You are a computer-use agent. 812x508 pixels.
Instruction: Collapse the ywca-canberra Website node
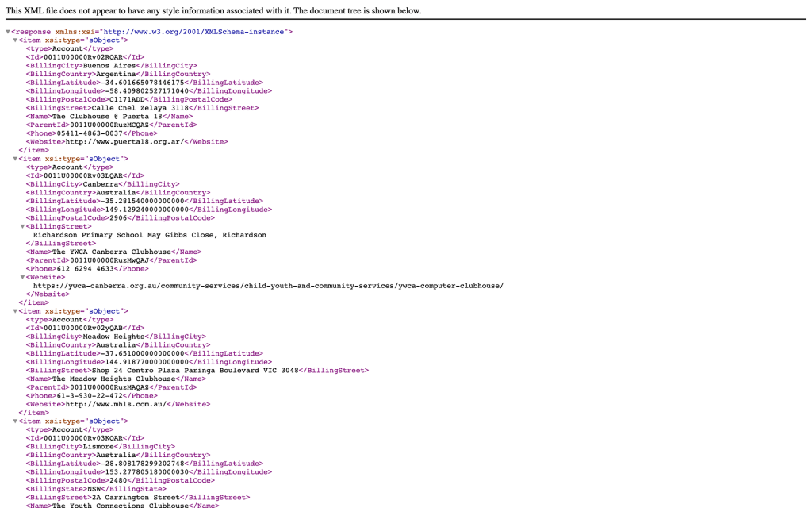tap(22, 278)
